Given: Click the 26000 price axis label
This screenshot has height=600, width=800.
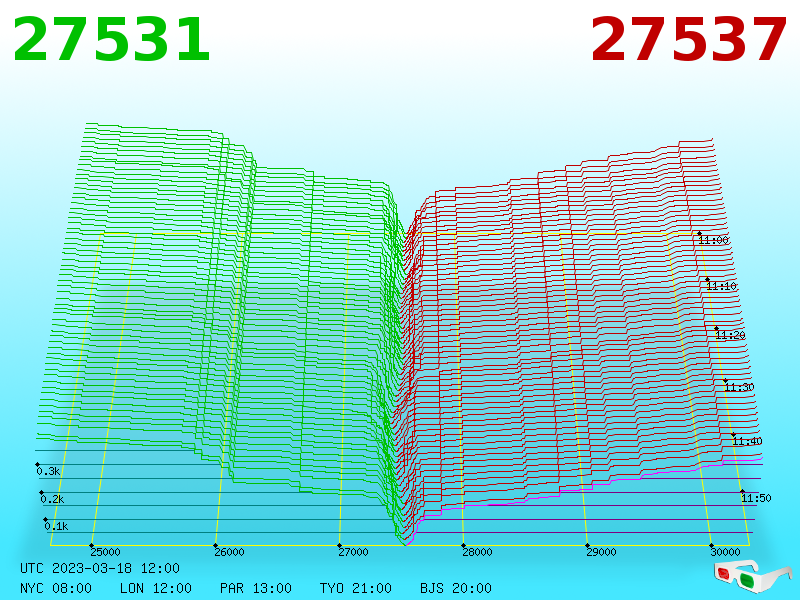Looking at the screenshot, I should pos(229,552).
